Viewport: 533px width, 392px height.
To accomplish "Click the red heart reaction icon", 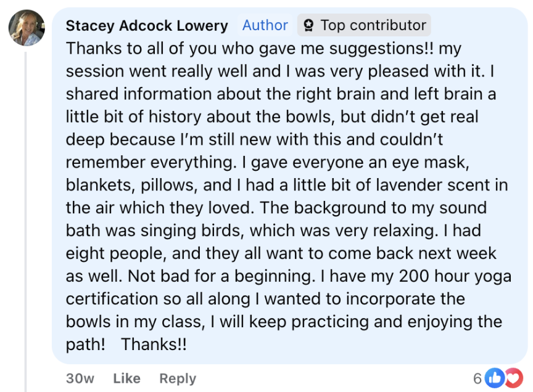I will coord(511,378).
